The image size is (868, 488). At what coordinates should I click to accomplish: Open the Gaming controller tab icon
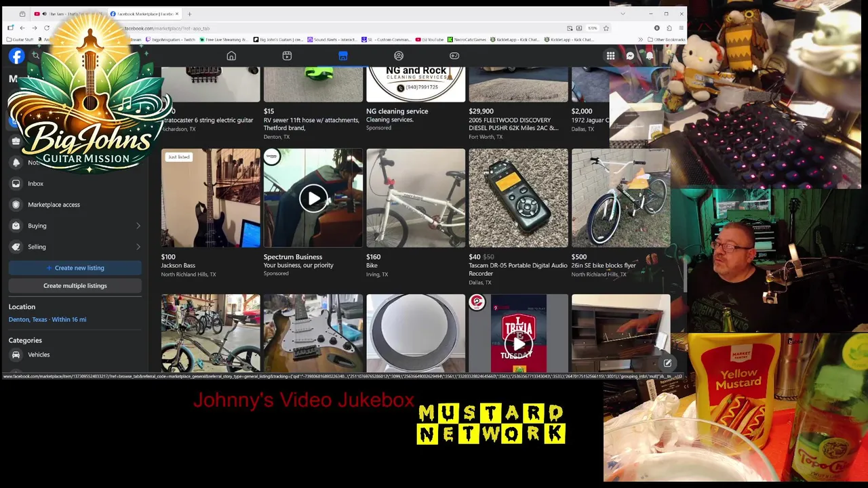(454, 56)
